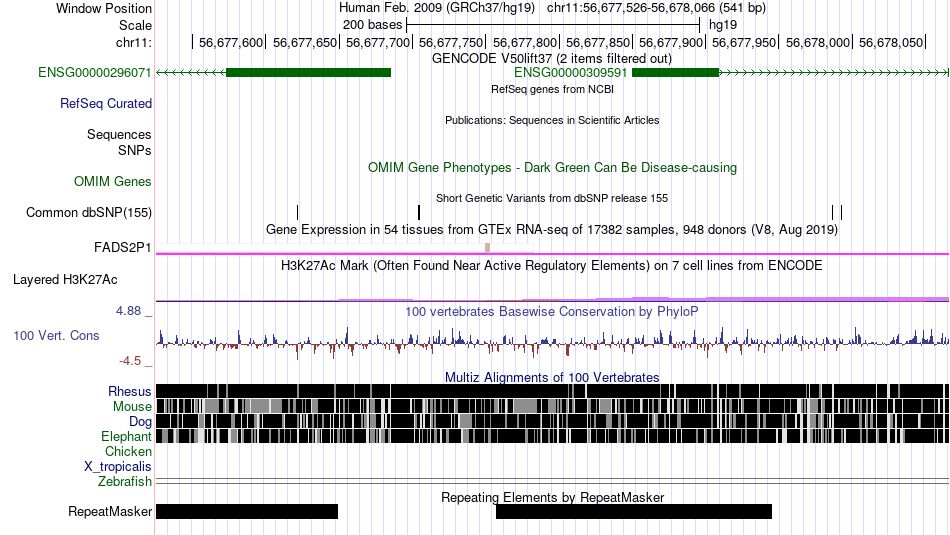Image resolution: width=950 pixels, height=535 pixels.
Task: Click Repeating Elements by RepeatMasker title
Action: tap(552, 497)
